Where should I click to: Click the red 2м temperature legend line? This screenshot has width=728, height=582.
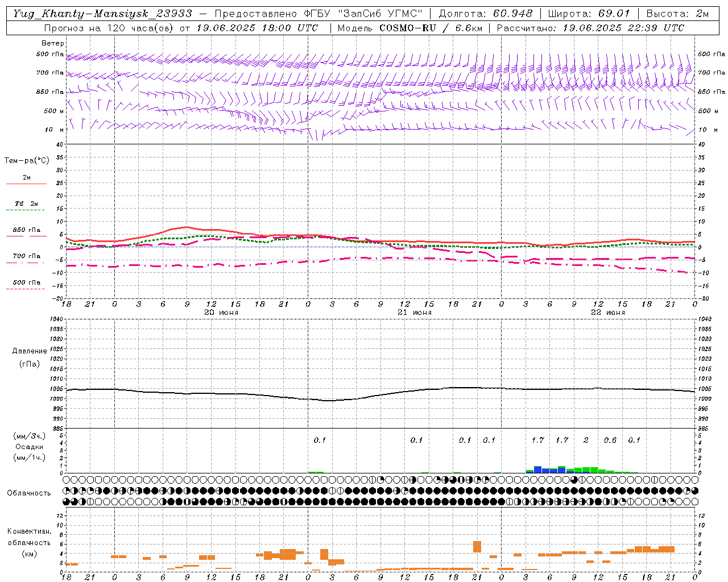pos(26,184)
